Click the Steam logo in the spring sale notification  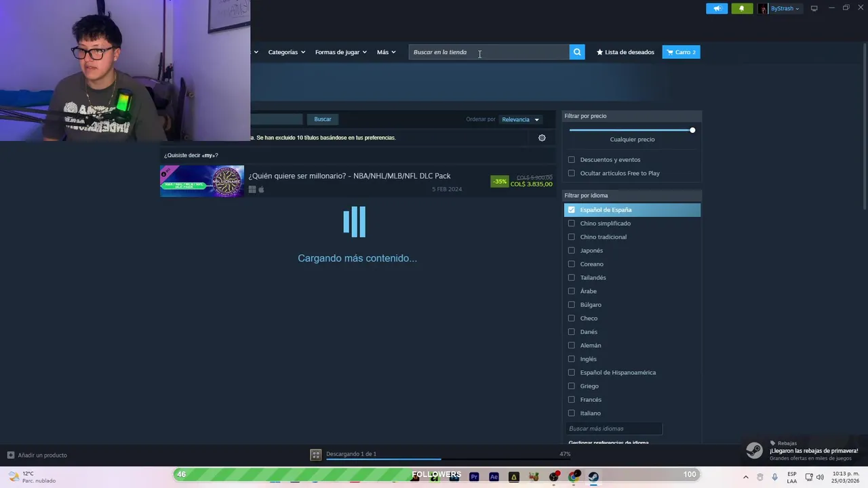click(754, 451)
